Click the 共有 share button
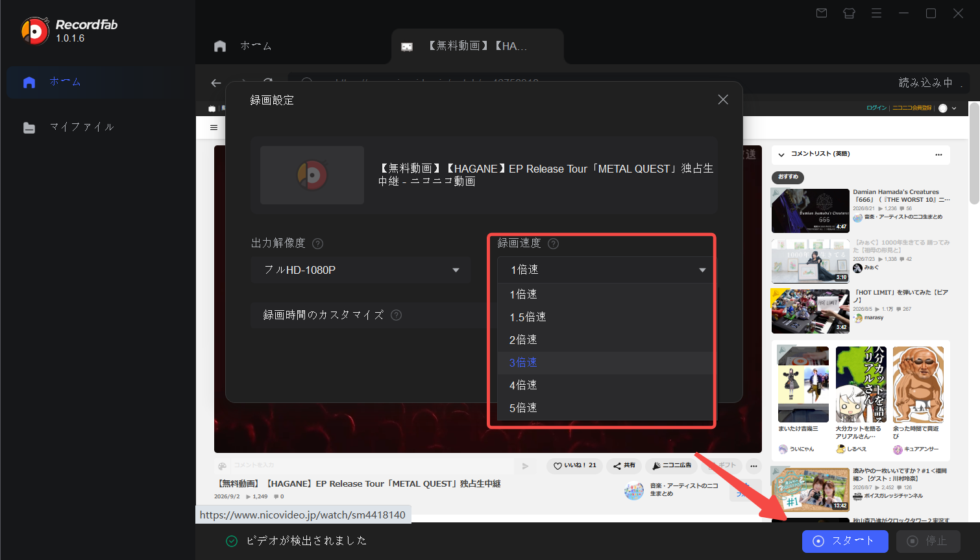Screen dimensions: 980x560 point(624,466)
